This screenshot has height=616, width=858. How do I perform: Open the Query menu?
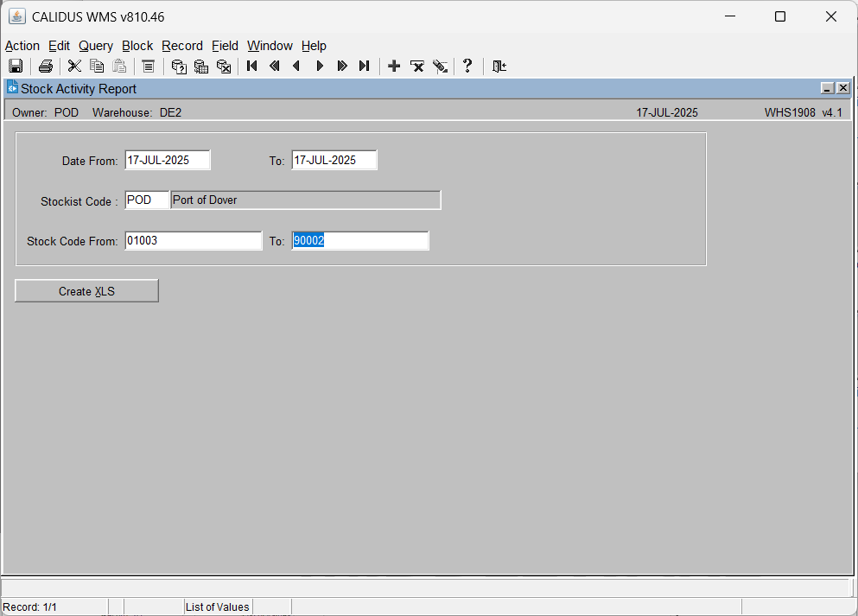(x=96, y=46)
